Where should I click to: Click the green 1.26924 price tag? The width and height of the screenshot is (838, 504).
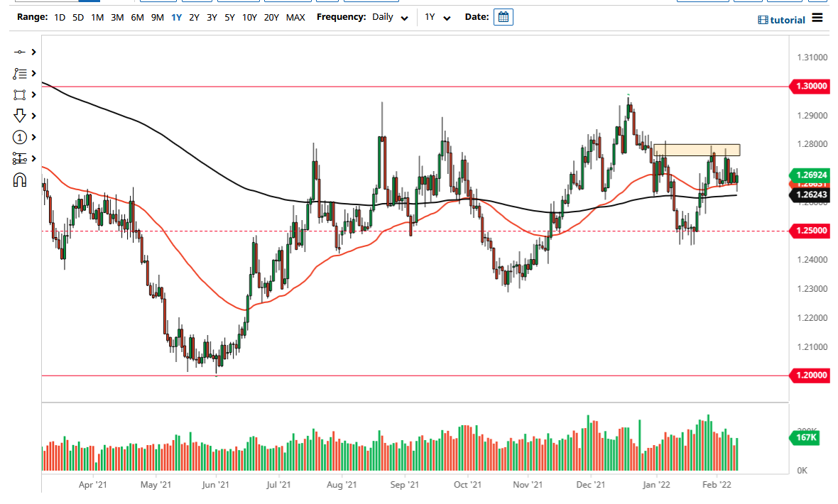point(810,175)
